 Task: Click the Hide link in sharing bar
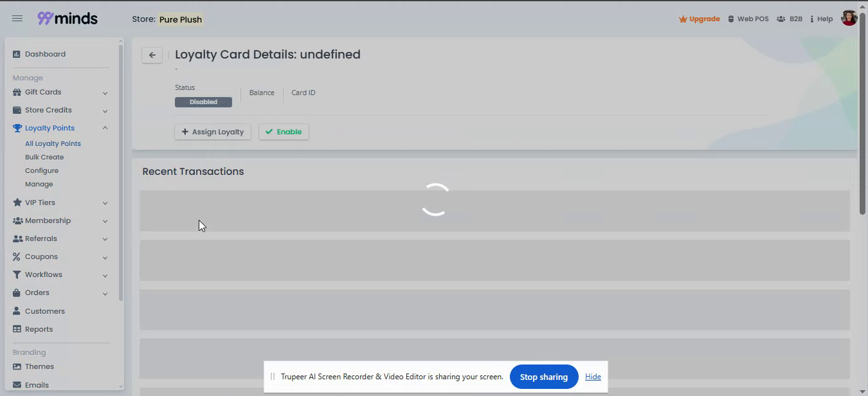(x=593, y=377)
